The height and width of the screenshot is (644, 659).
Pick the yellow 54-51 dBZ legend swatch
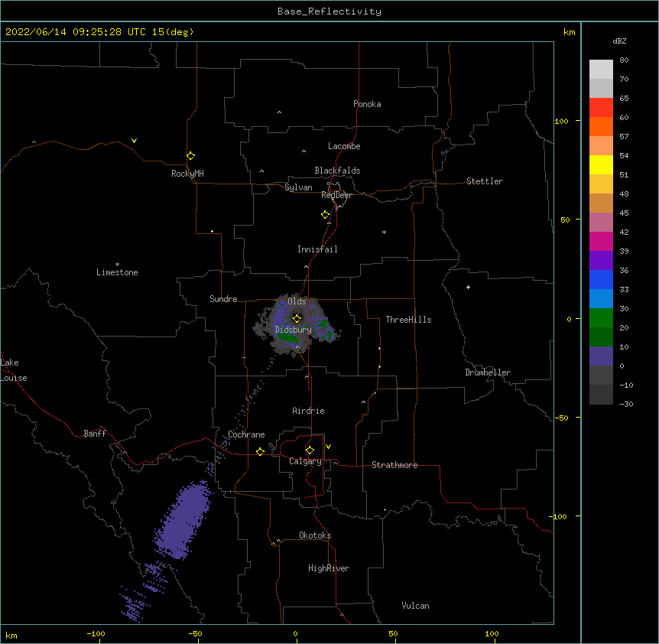tap(601, 164)
